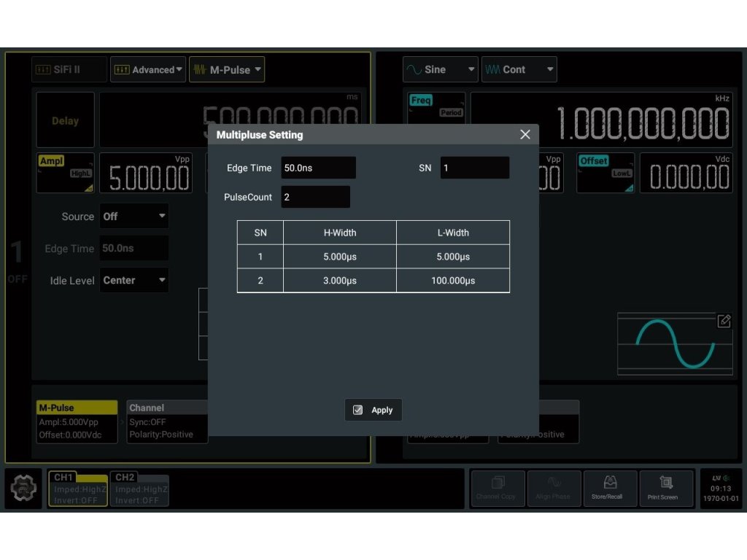
Task: Toggle Ampl/HighL parameter on channel 1
Action: click(x=65, y=172)
